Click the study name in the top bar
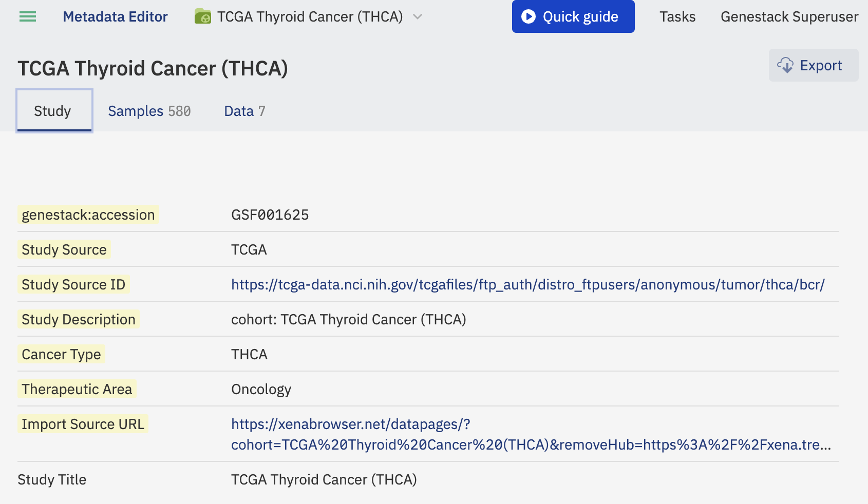868x504 pixels. 310,17
